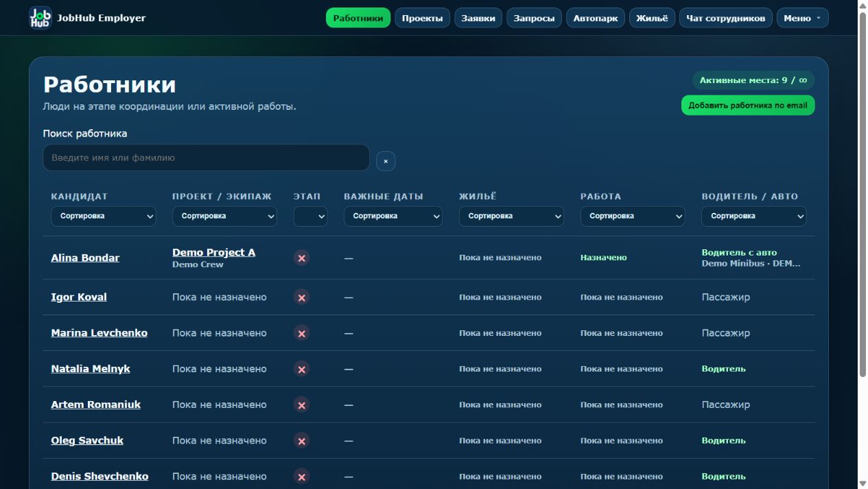Viewport: 868px width, 489px height.
Task: Open the Жильё sorting dropdown
Action: pos(511,216)
